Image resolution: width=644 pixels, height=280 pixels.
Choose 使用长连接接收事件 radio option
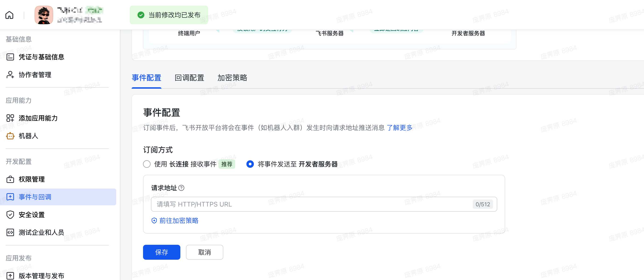[147, 164]
